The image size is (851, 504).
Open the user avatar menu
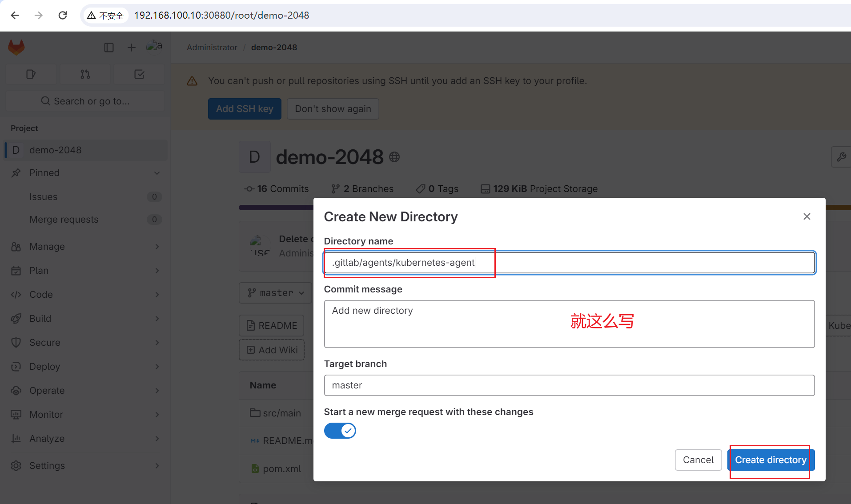point(154,46)
